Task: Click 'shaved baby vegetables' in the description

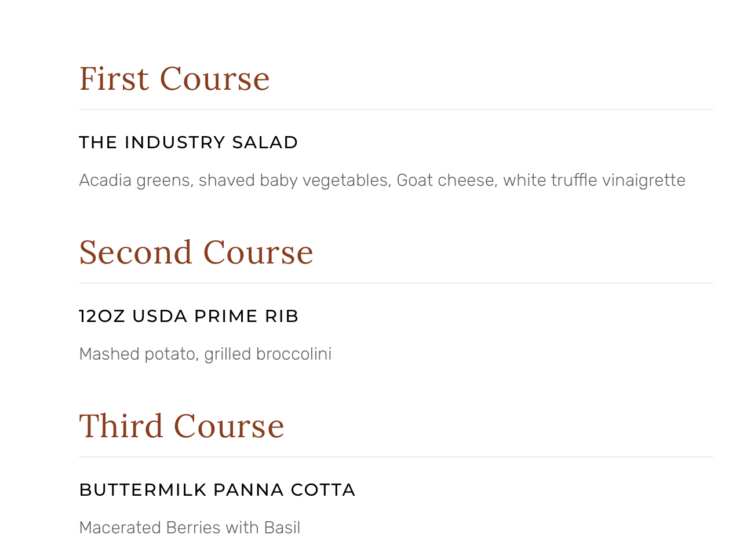Action: (x=293, y=181)
